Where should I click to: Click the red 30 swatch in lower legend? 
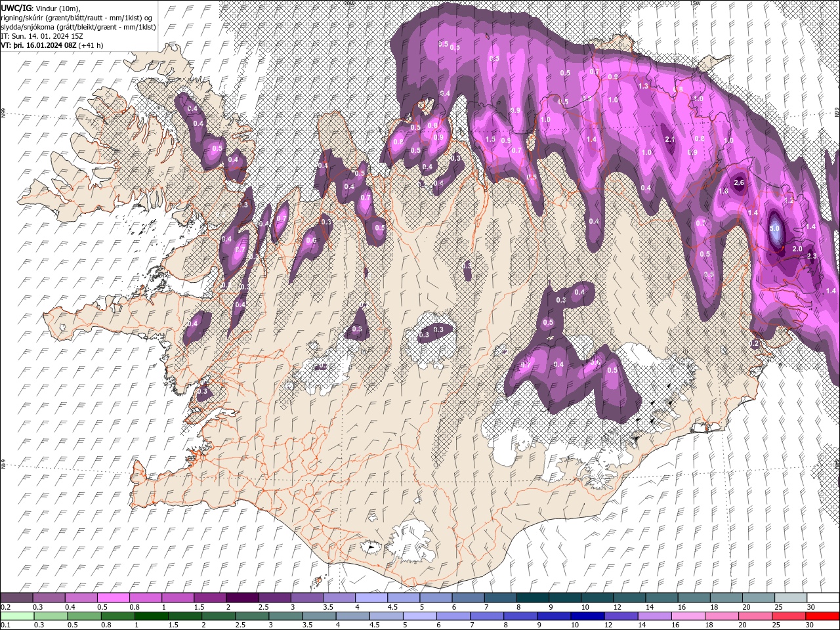[x=823, y=616]
